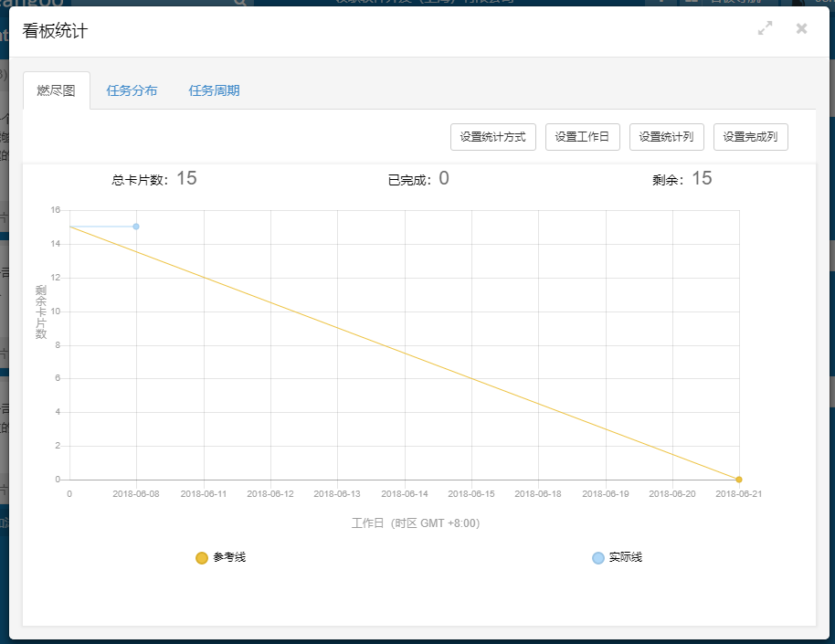
Task: Click the 剩余 count value
Action: [701, 178]
